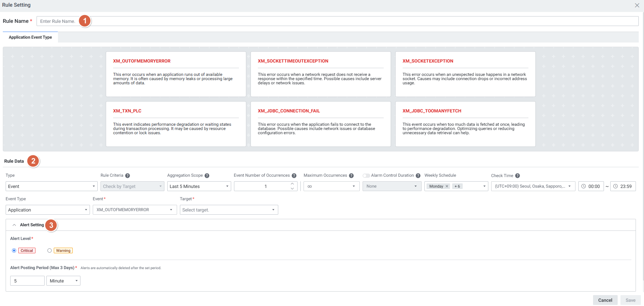Image resolution: width=644 pixels, height=306 pixels.
Task: Remove the Monday tag from Weekly Schedule
Action: [x=447, y=186]
